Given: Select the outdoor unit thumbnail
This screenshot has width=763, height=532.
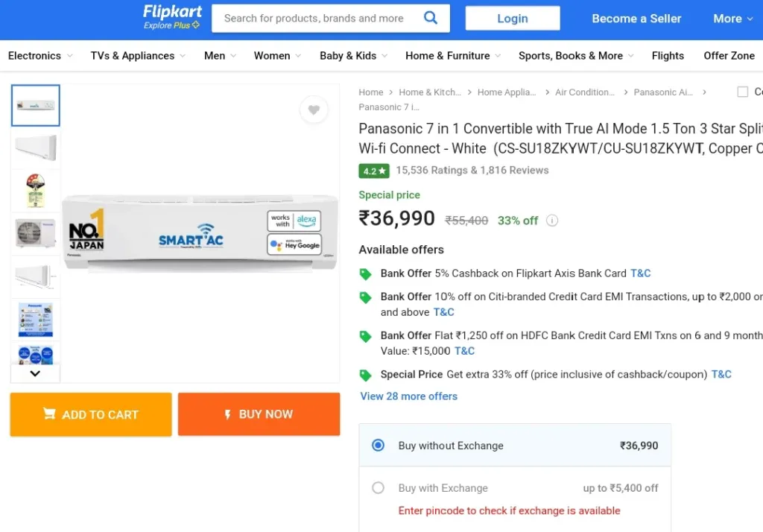Looking at the screenshot, I should (36, 233).
